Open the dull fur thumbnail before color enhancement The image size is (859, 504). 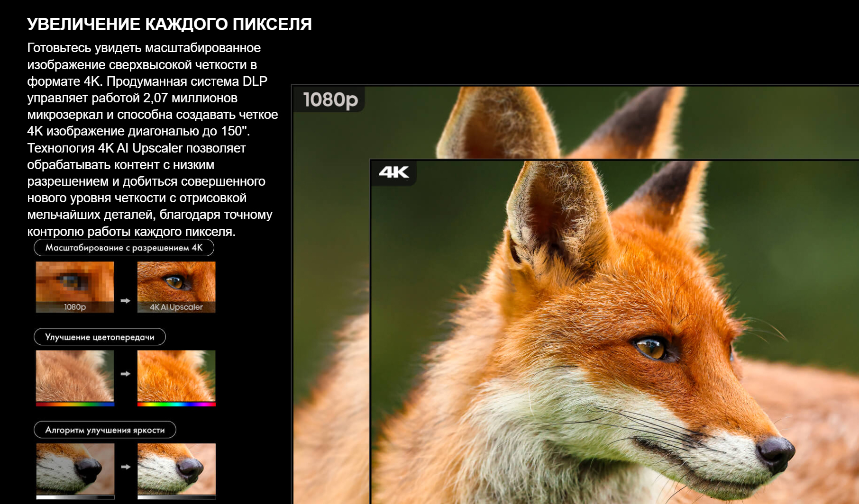[75, 375]
